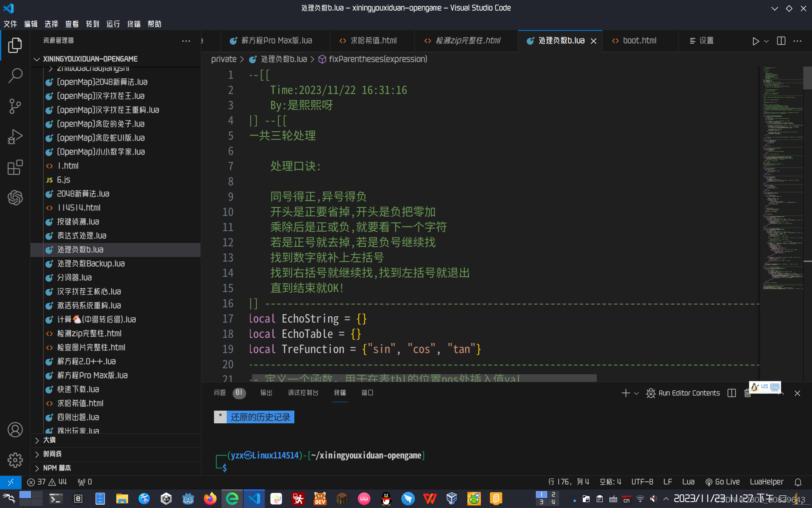The image size is (812, 508).
Task: Switch to the boot.html tab
Action: [x=639, y=41]
